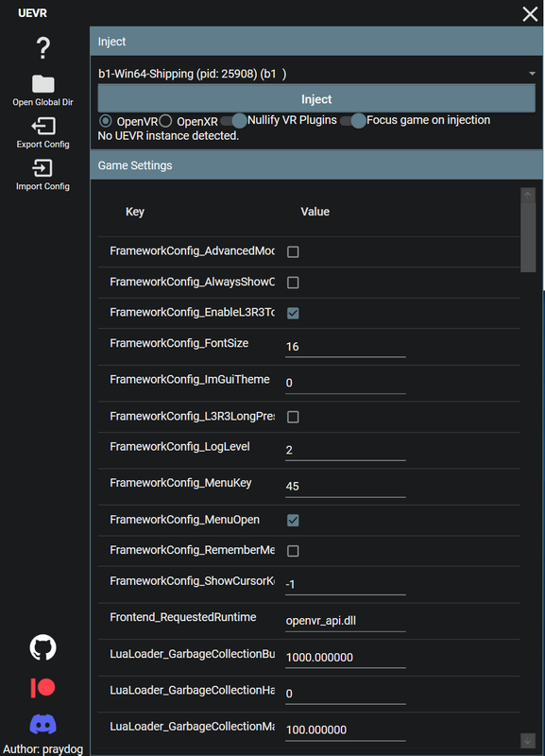Viewport: 545px width, 756px height.
Task: Click the scrollbar down arrow
Action: pos(528,740)
